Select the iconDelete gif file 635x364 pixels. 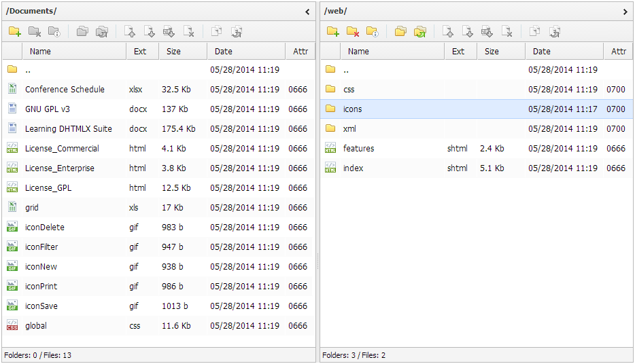tap(159, 227)
